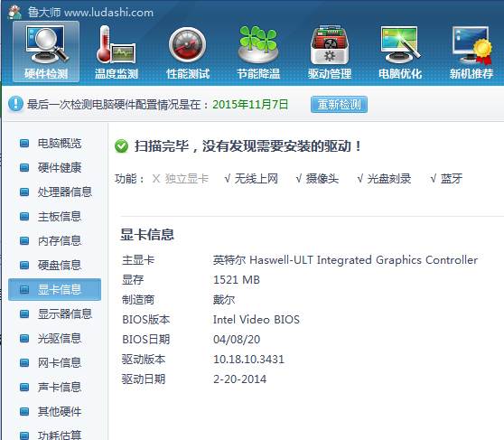The height and width of the screenshot is (440, 504).
Task: Click the 重新检测 rescan button
Action: pos(339,105)
